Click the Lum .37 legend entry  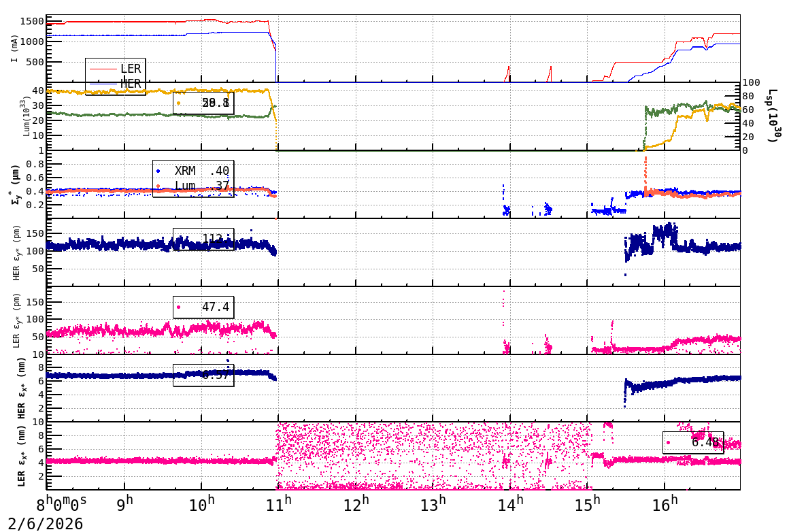tap(193, 186)
